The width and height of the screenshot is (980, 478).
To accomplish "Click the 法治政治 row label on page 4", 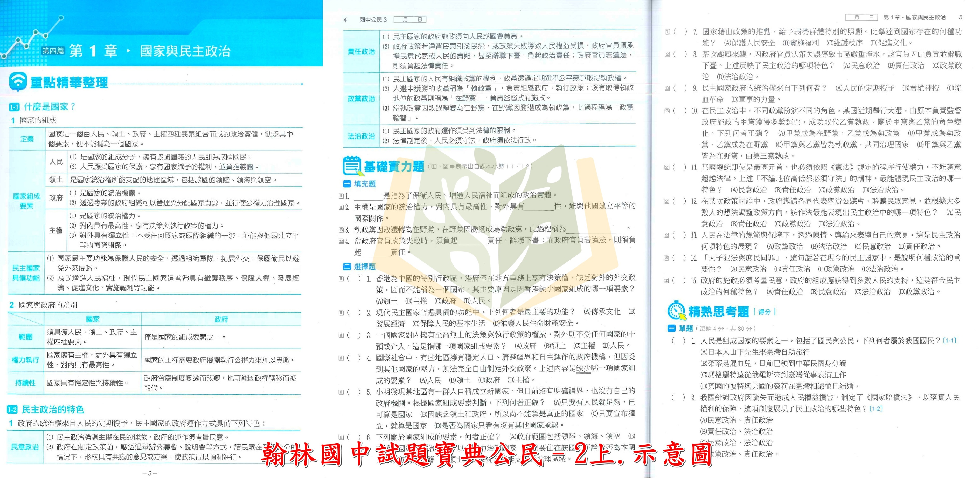I will 362,136.
